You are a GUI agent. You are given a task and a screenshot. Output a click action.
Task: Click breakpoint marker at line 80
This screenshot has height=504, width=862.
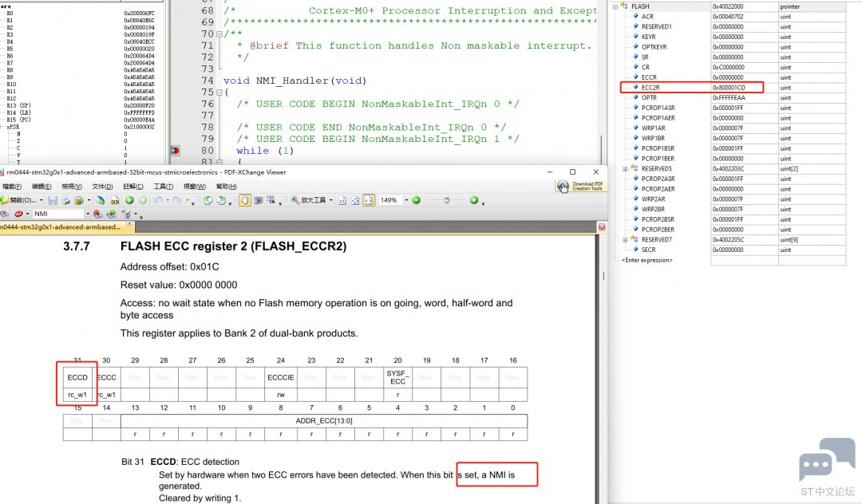[x=175, y=151]
